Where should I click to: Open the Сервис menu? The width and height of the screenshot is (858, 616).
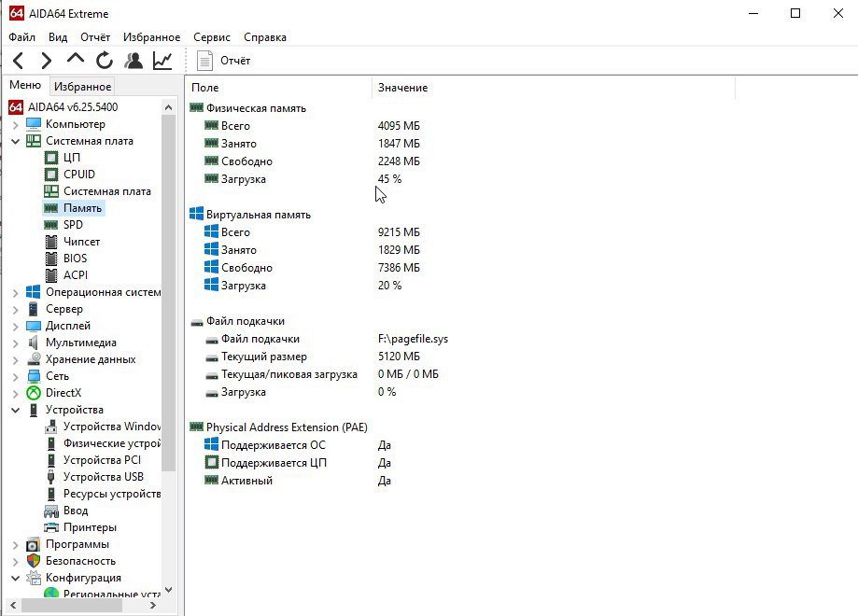212,37
